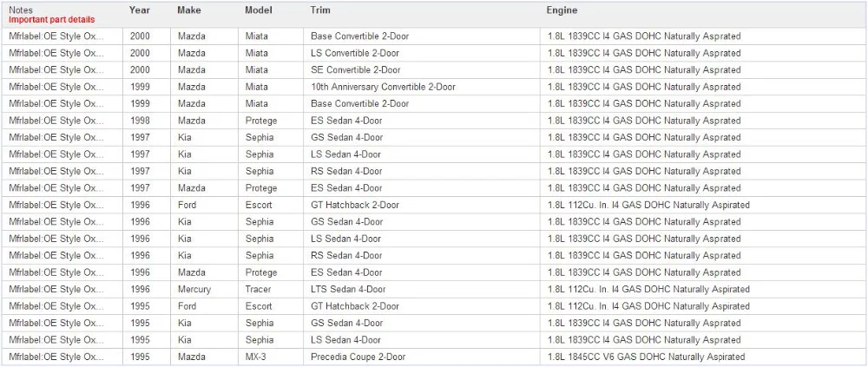Select the 2000 Miata Base Convertible row
This screenshot has width=868, height=367.
(x=434, y=36)
